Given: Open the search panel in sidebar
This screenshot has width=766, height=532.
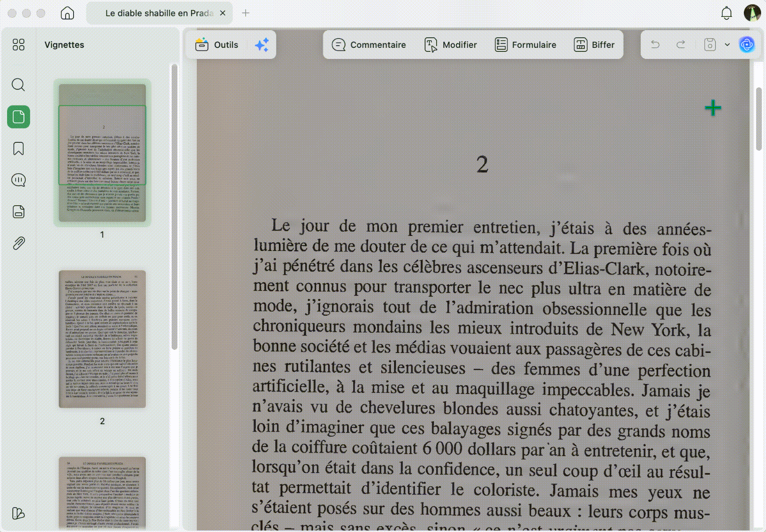Looking at the screenshot, I should (x=19, y=85).
